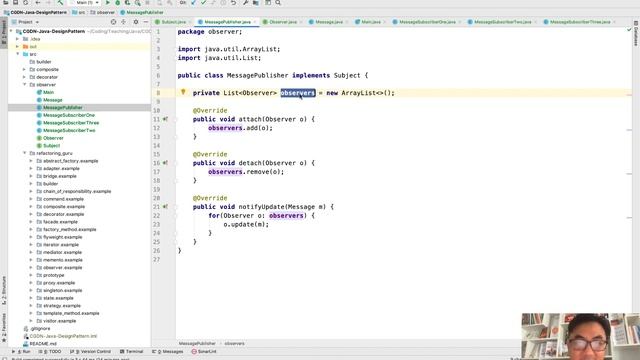This screenshot has height=360, width=640.
Task: Select MessageSubscriberOne class in project tree
Action: click(69, 115)
